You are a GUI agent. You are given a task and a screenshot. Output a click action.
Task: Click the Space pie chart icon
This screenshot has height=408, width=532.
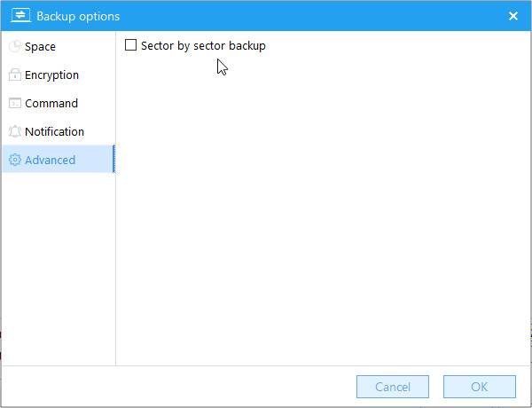click(x=14, y=46)
